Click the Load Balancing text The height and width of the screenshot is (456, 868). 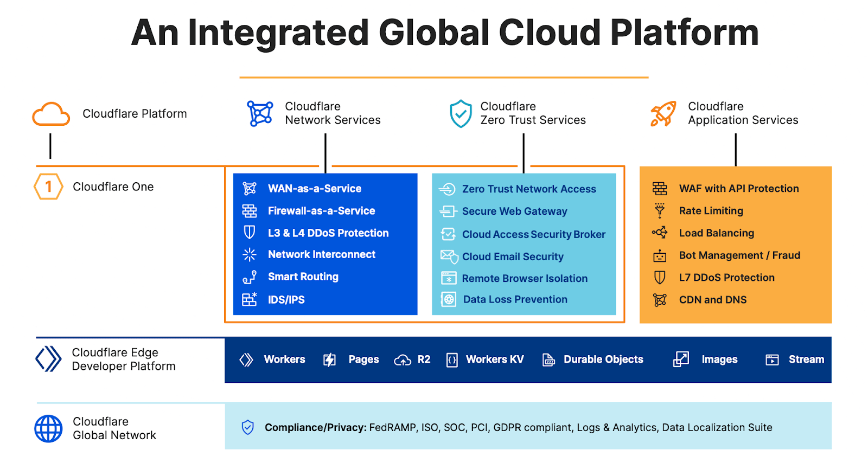click(x=717, y=233)
